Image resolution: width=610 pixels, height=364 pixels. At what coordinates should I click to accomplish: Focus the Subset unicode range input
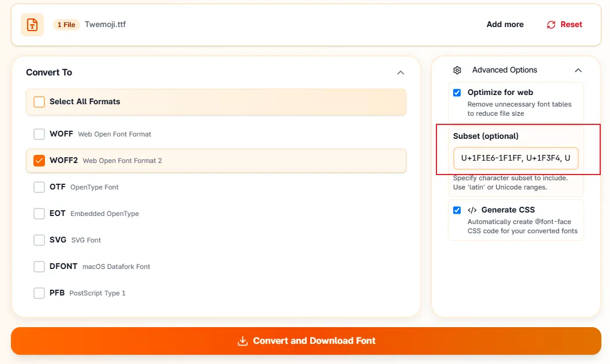click(515, 158)
